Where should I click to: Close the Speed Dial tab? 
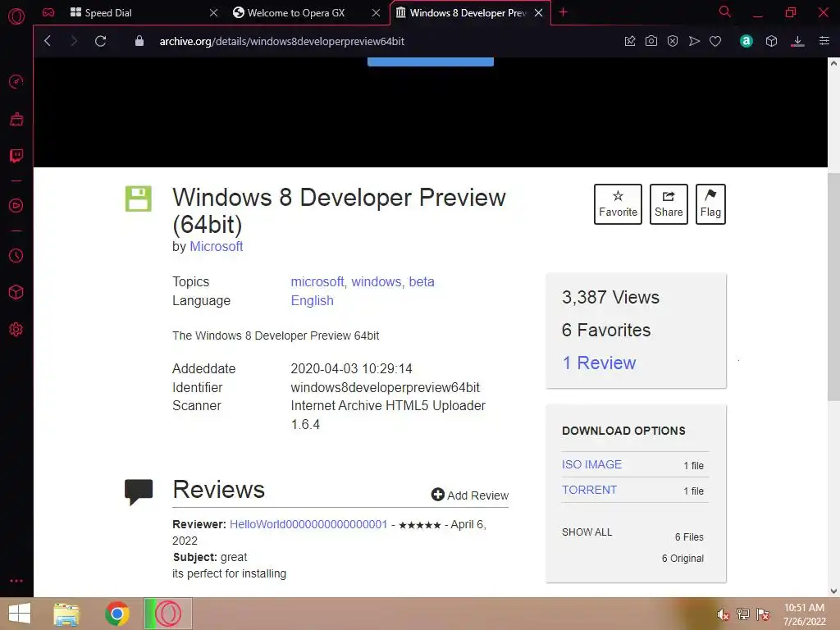click(214, 13)
